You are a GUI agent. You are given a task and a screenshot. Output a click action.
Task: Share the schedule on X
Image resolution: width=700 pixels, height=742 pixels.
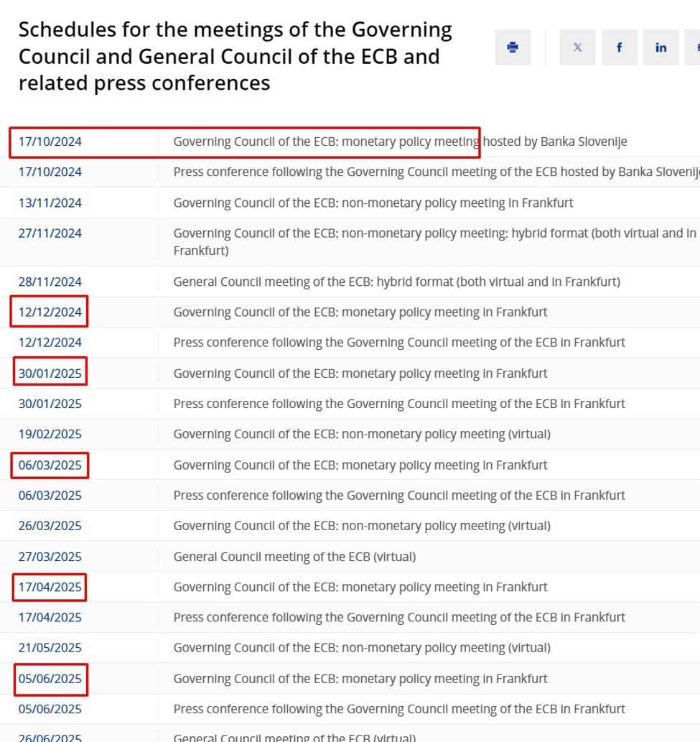(577, 47)
